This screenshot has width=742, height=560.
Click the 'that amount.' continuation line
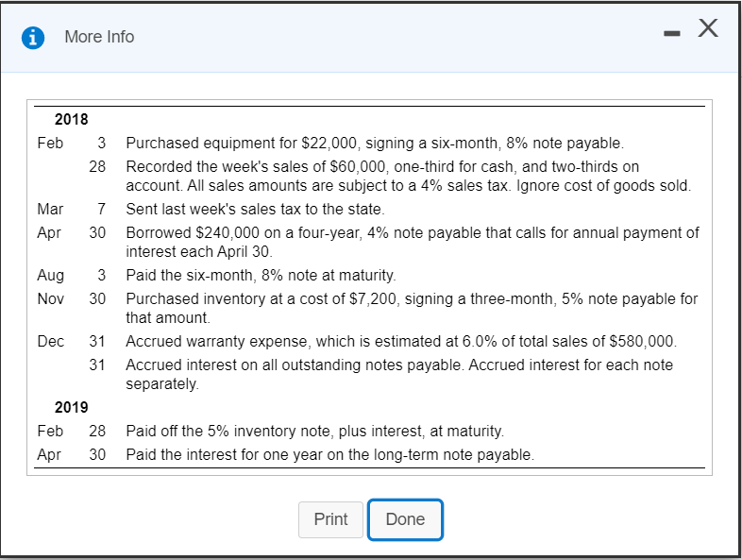tap(168, 317)
